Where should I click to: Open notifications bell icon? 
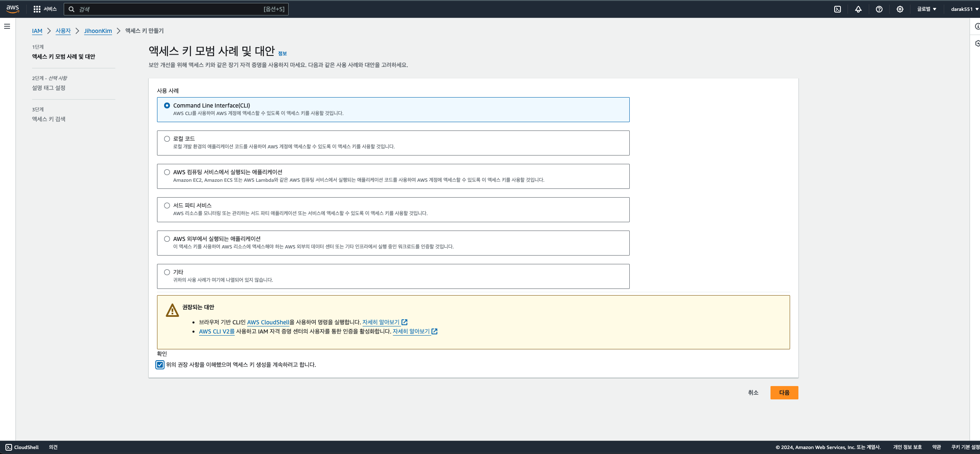tap(858, 9)
